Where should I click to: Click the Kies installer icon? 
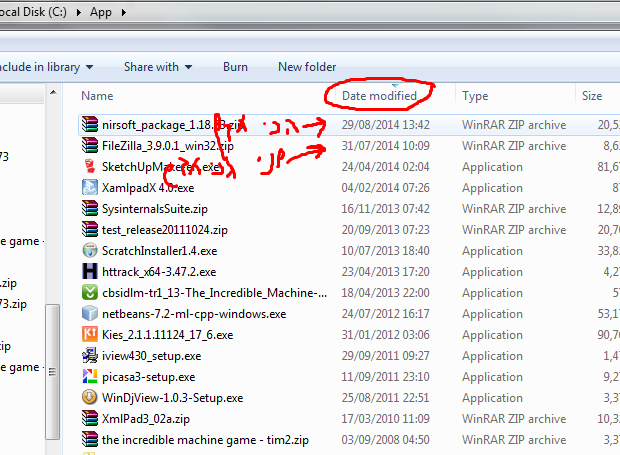click(90, 334)
